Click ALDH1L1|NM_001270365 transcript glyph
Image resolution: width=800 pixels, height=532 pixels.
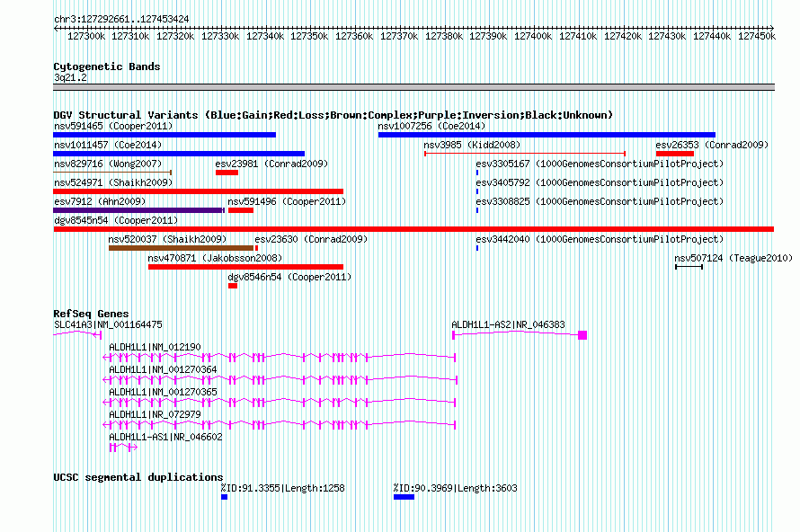coord(279,402)
